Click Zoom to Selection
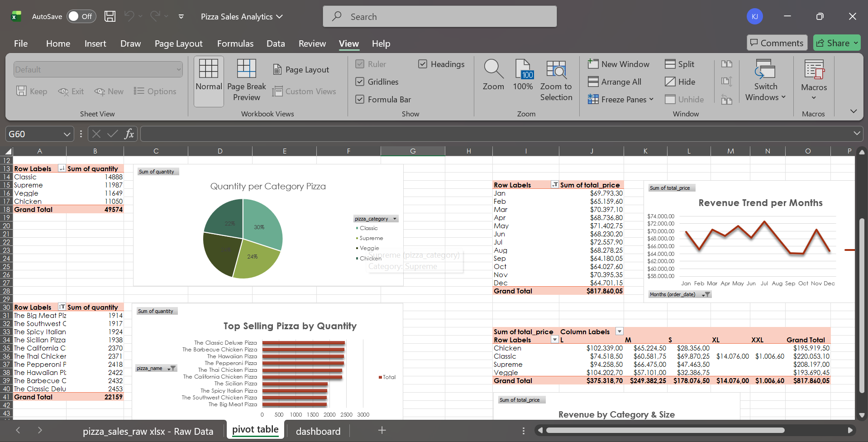The height and width of the screenshot is (442, 868). coord(556,79)
